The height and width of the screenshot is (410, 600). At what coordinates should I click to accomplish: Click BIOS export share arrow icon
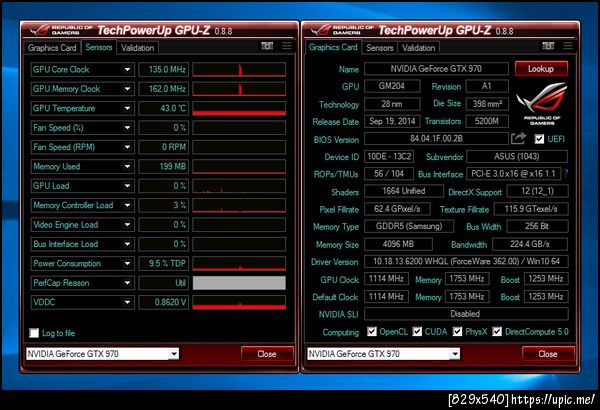point(518,139)
